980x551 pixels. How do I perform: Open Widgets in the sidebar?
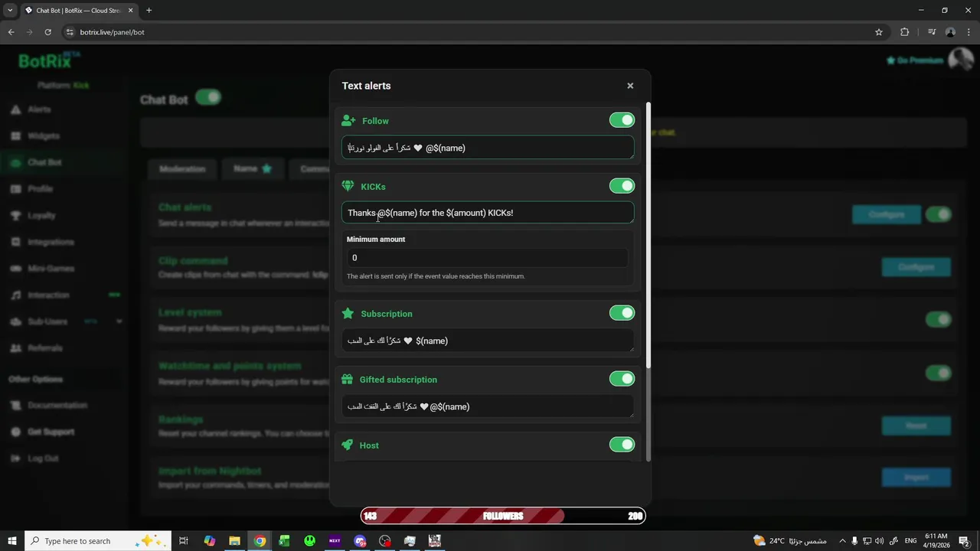point(43,136)
